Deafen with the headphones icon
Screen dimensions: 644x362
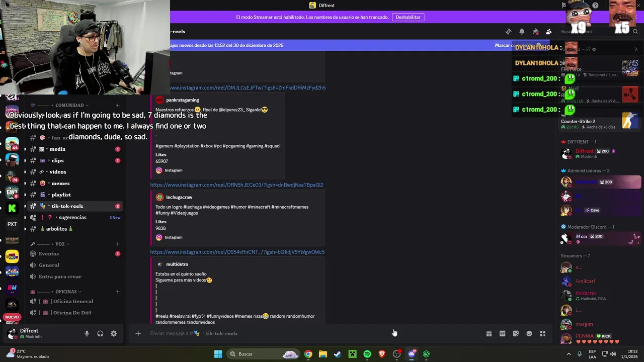pyautogui.click(x=100, y=333)
